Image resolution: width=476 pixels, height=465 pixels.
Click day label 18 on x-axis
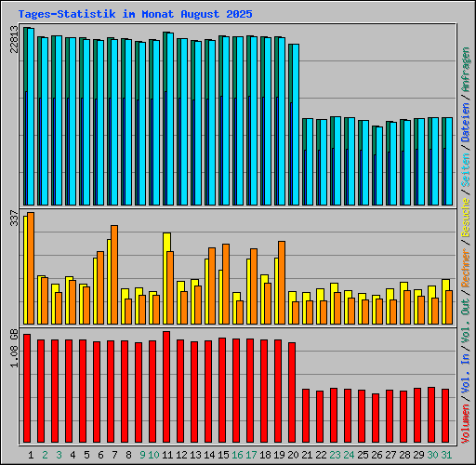click(265, 455)
